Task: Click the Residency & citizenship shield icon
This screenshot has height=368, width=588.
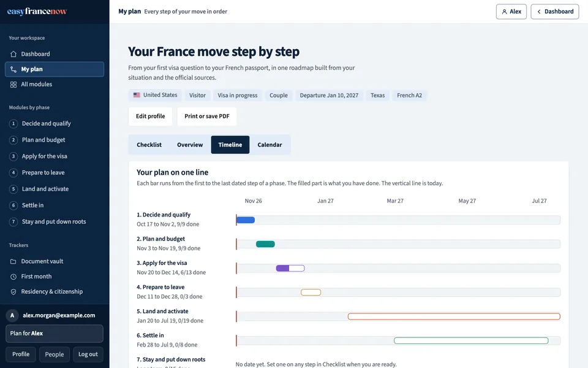Action: click(13, 292)
